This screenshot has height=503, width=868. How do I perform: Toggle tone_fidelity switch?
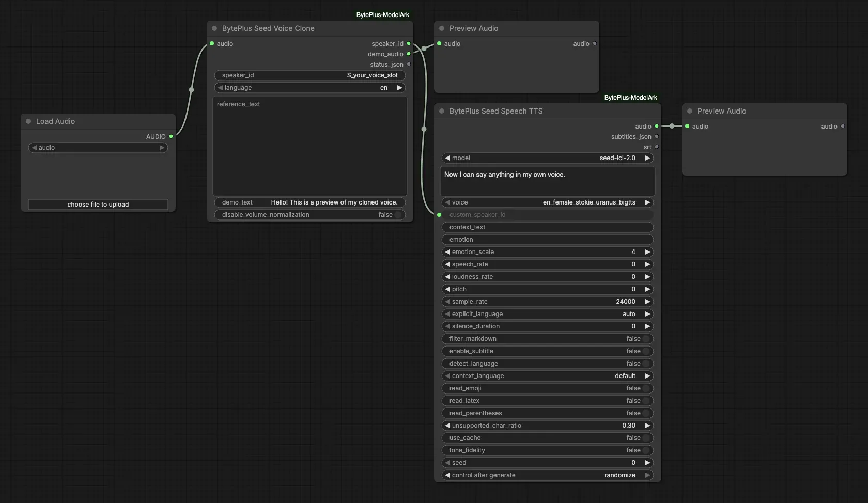point(646,450)
